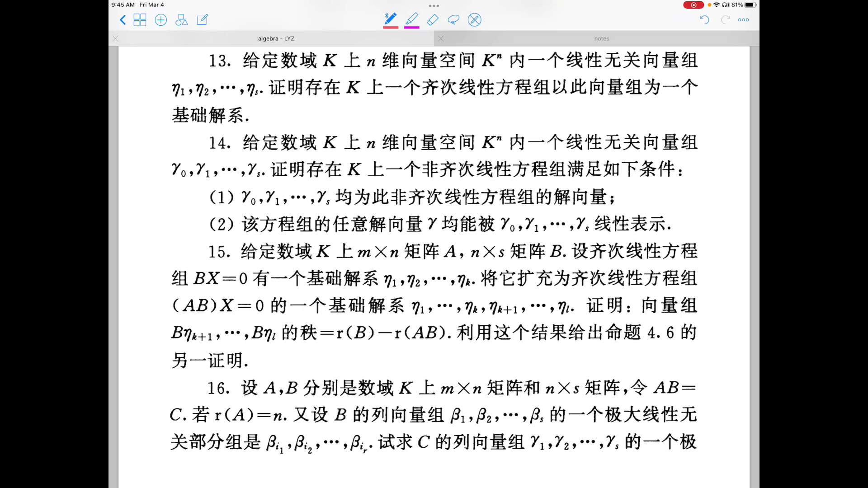The width and height of the screenshot is (868, 488).
Task: Switch to the notes tab
Action: (x=602, y=38)
